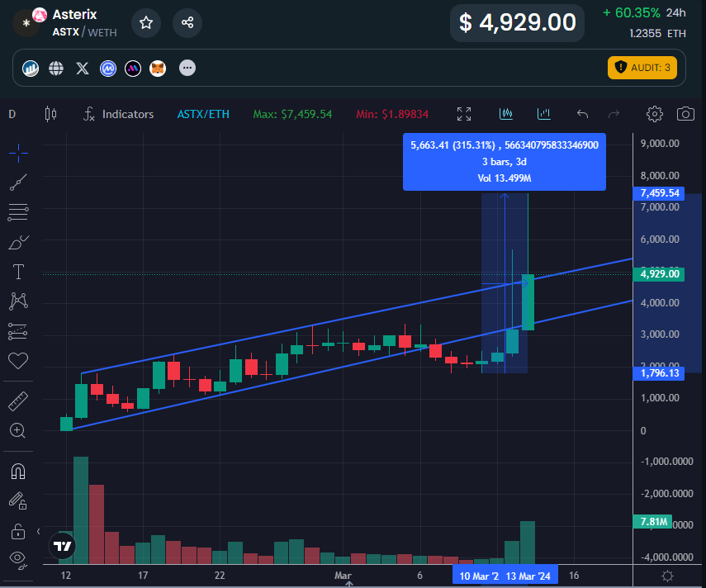
Task: Collapse the chart pane arrow near volume
Action: 38,531
